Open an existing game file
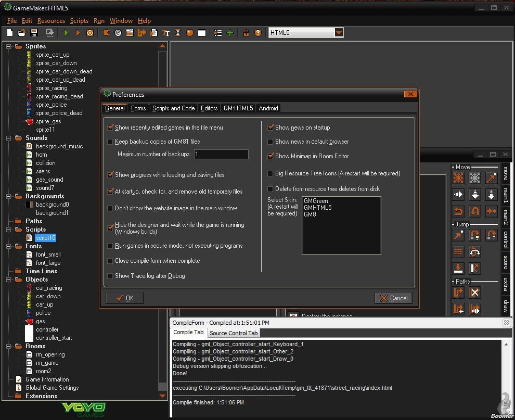 pos(22,33)
